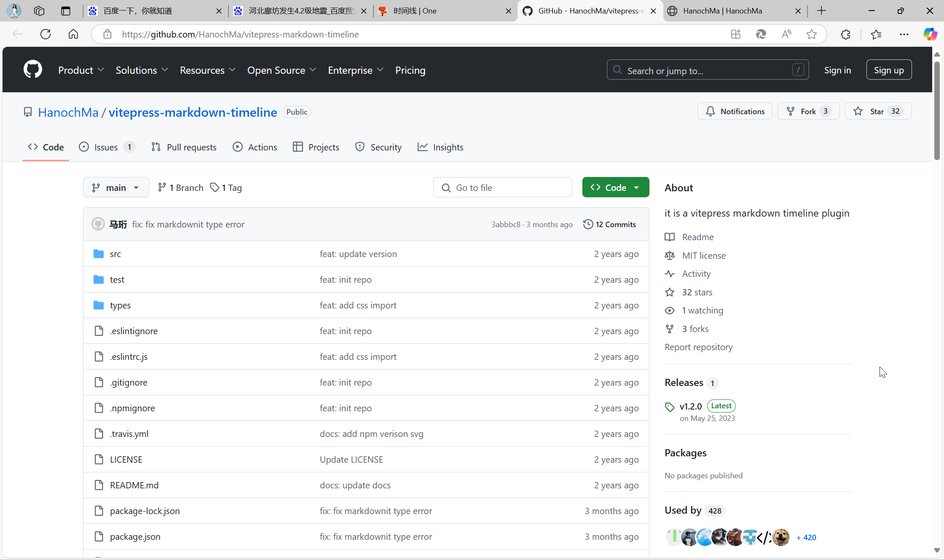Click the file icon next to LICENSE
944x560 pixels.
[99, 459]
